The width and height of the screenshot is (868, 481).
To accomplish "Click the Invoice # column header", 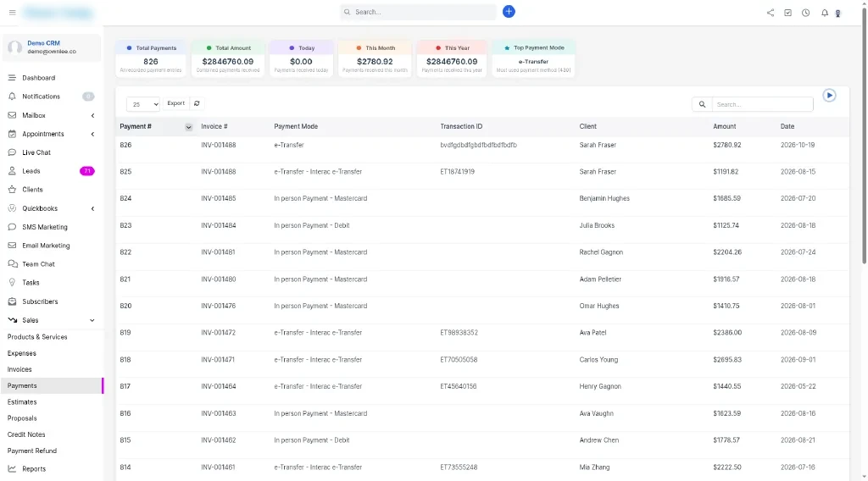I will [x=214, y=127].
